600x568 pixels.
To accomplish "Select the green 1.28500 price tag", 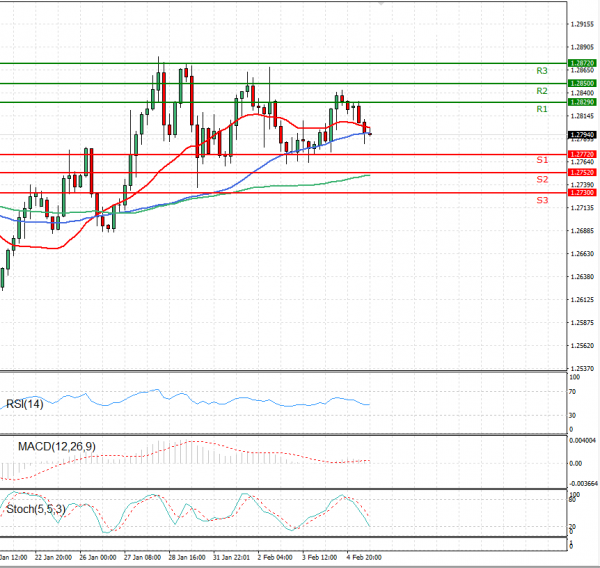I will [x=582, y=83].
